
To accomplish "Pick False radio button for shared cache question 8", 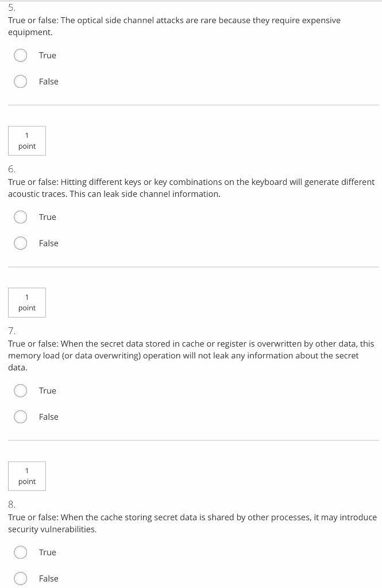I will (x=21, y=579).
